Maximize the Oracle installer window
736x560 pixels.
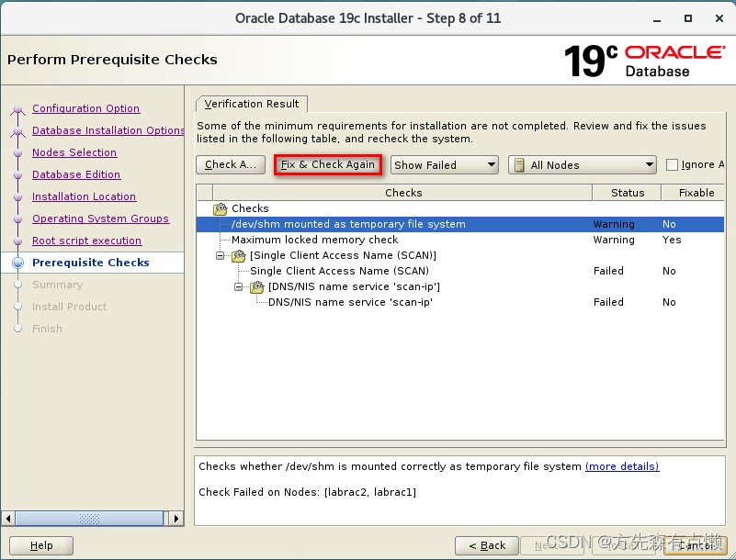pyautogui.click(x=688, y=18)
